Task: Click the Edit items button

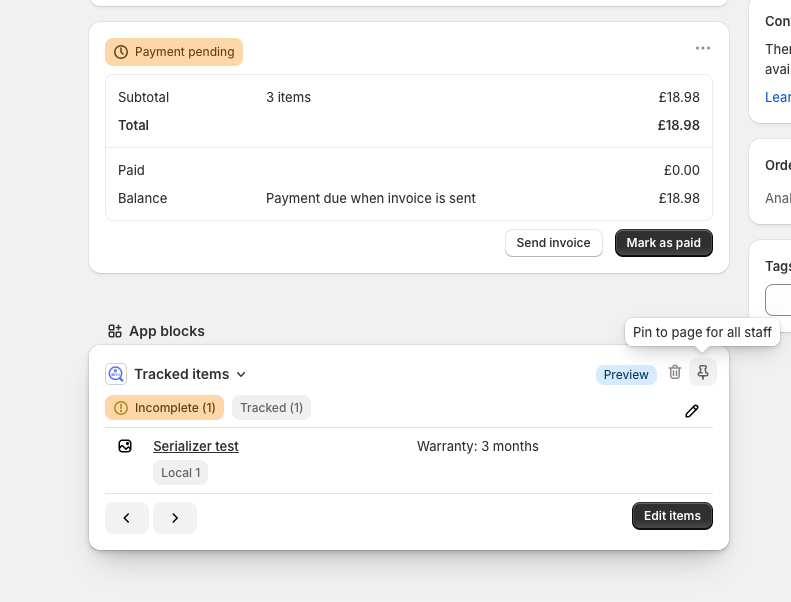Action: point(672,516)
